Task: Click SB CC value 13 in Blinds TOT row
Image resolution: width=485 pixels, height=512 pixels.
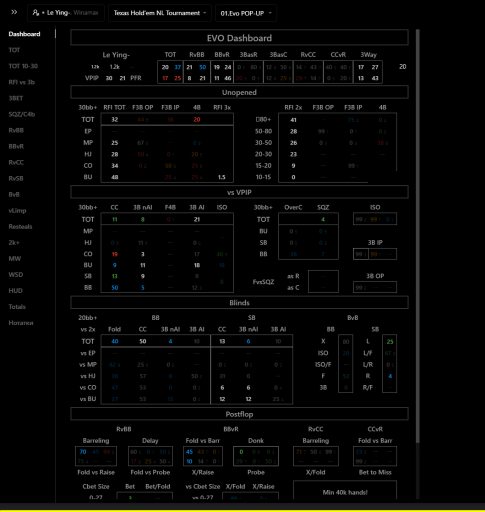Action: pyautogui.click(x=222, y=341)
